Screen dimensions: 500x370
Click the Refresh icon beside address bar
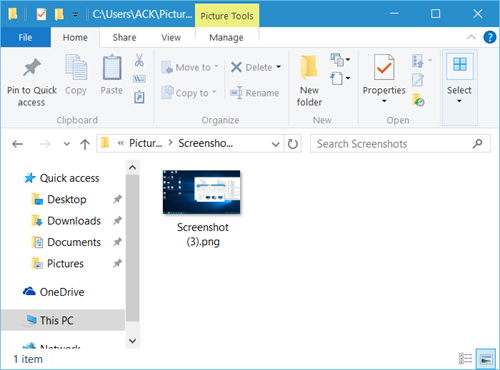tap(293, 144)
